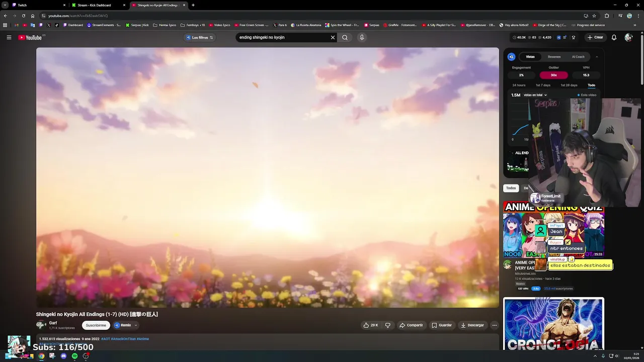
Task: Reload the page in Chrome
Action: 23,16
